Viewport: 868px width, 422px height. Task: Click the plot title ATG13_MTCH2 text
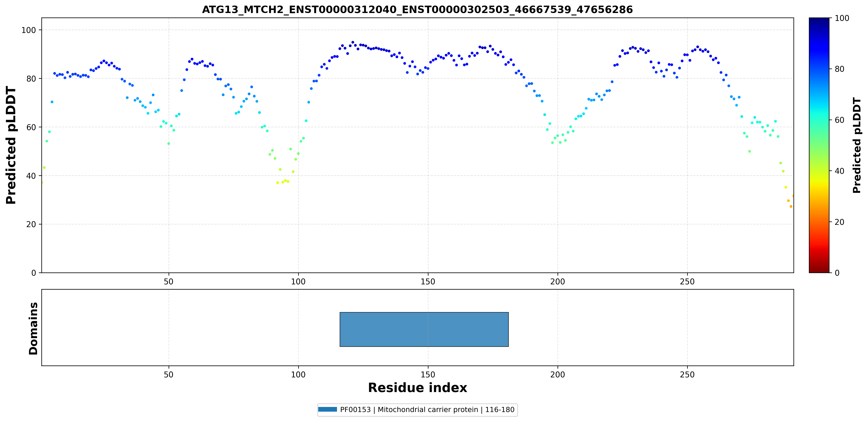pyautogui.click(x=417, y=9)
